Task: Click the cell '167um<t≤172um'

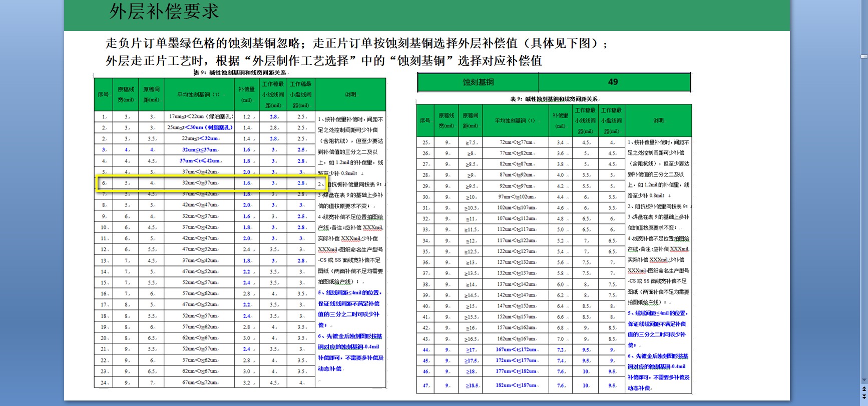Action: (x=517, y=350)
